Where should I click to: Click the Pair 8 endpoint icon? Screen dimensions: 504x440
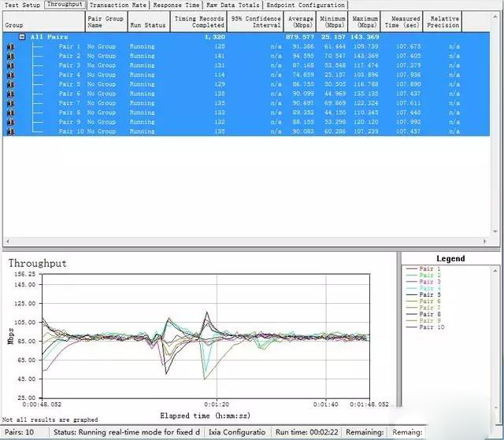pyautogui.click(x=10, y=113)
